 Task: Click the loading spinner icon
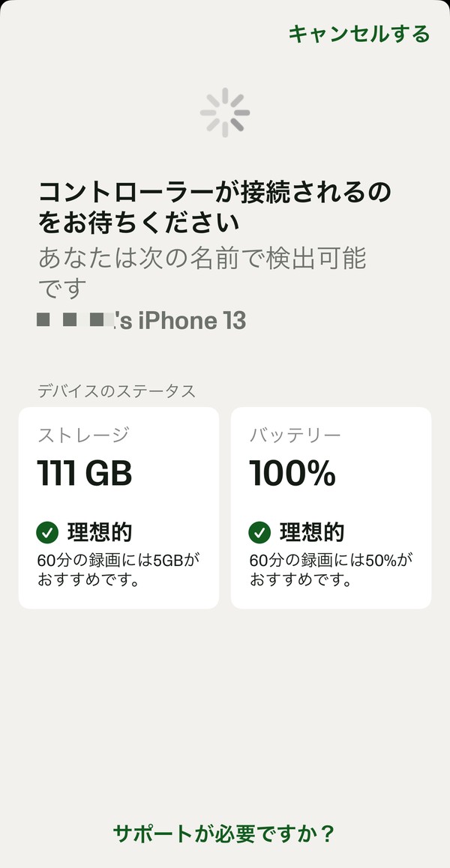click(225, 113)
